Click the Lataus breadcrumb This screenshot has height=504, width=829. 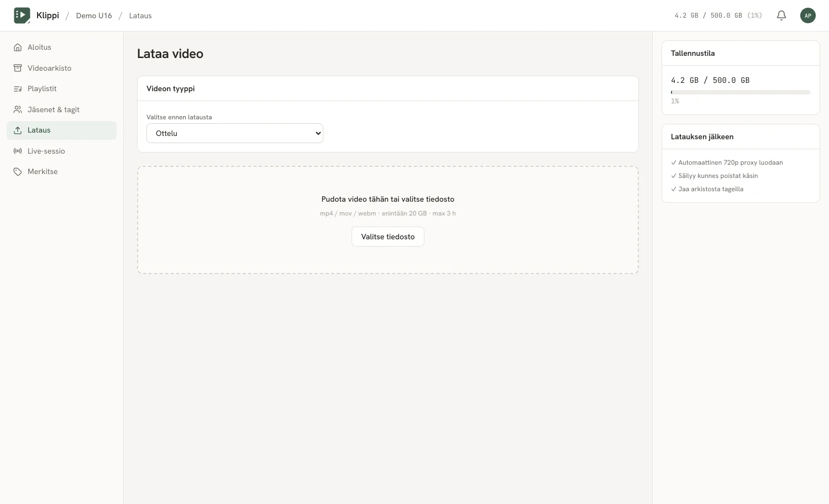tap(140, 15)
